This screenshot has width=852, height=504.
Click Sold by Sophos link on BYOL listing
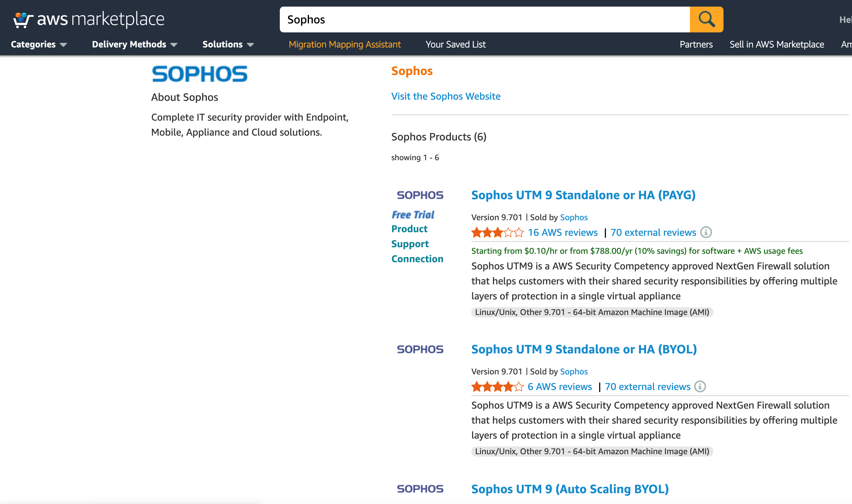coord(574,371)
